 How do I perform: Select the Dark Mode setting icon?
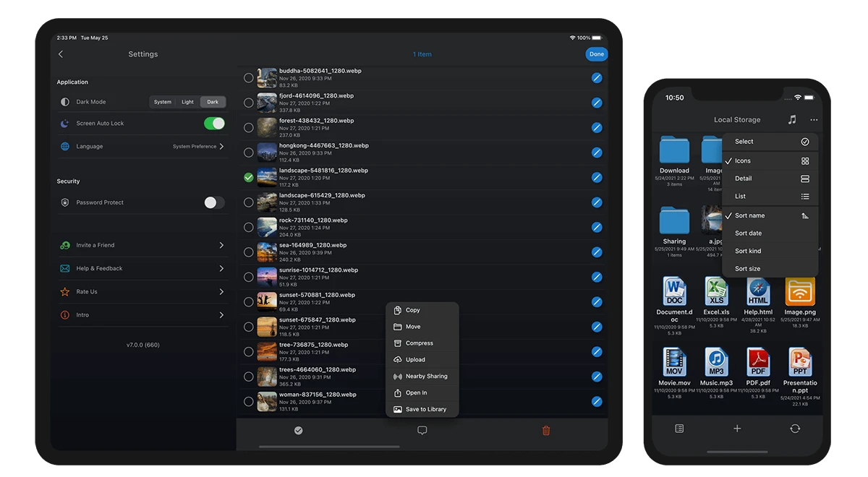coord(64,102)
